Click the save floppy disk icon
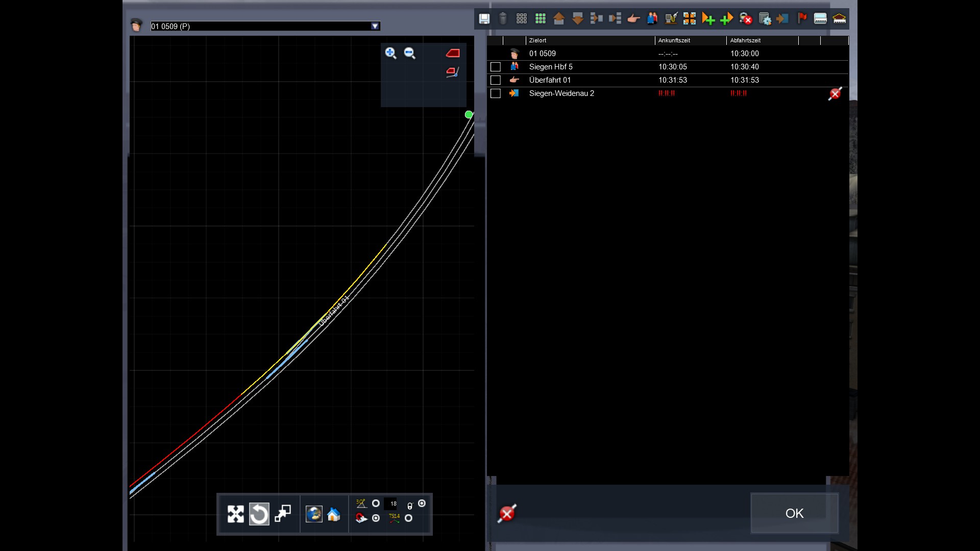This screenshot has width=980, height=551. (484, 19)
